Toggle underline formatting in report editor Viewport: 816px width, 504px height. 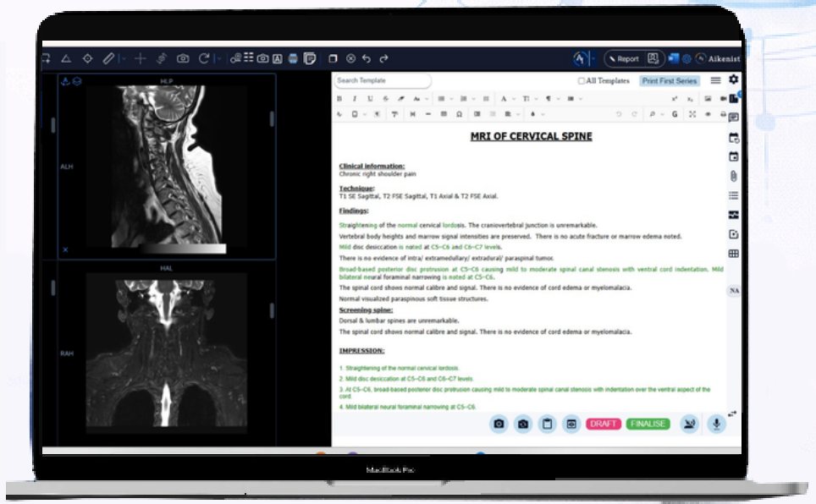pos(370,99)
